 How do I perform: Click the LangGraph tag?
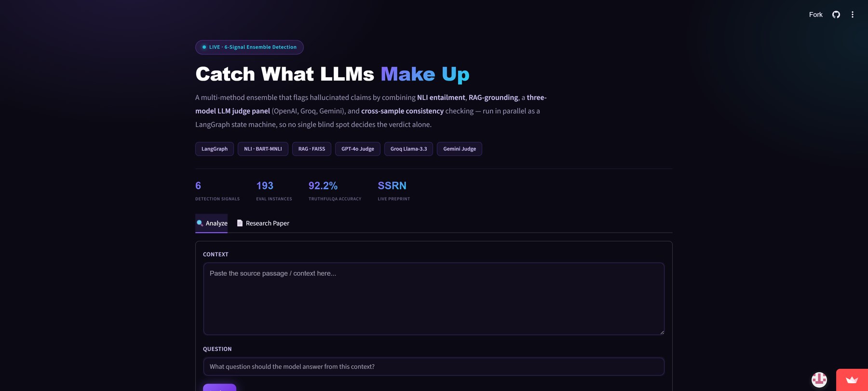[x=215, y=149]
